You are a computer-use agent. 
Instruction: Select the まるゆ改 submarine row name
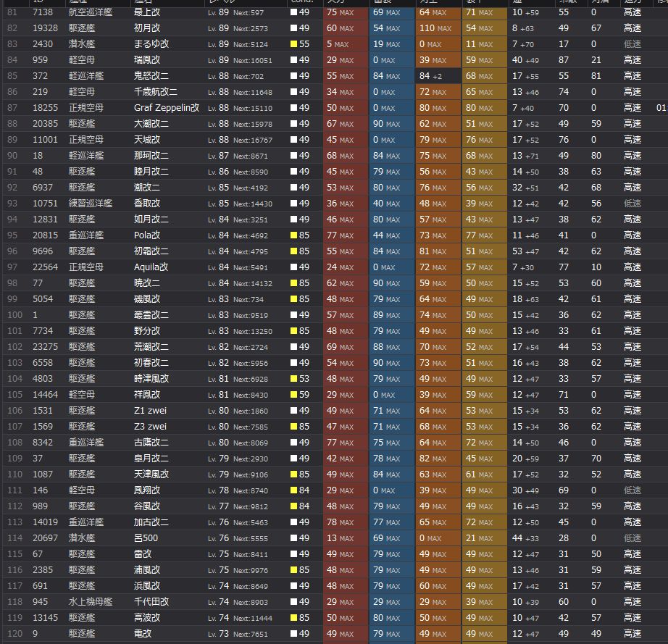point(151,44)
